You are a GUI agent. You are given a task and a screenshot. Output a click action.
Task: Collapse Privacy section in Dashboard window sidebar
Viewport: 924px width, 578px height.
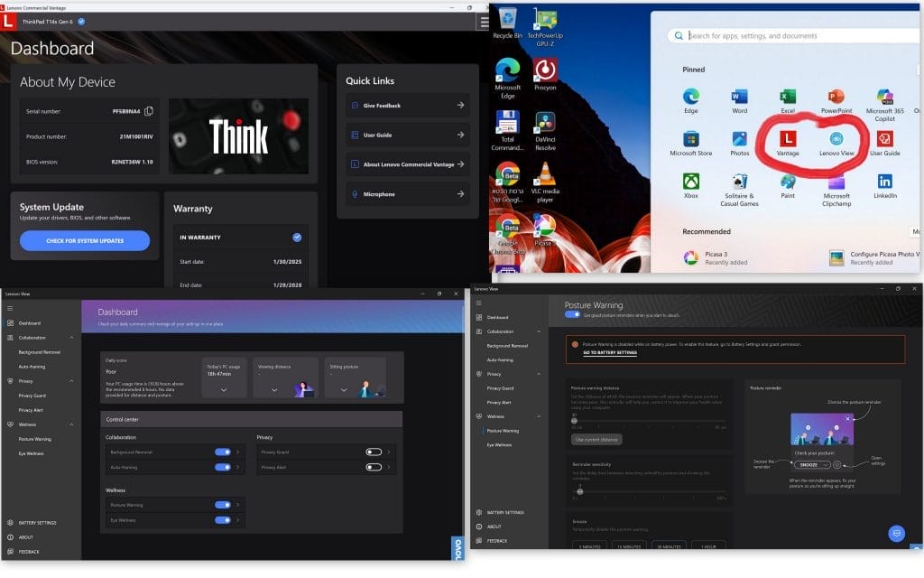click(72, 381)
